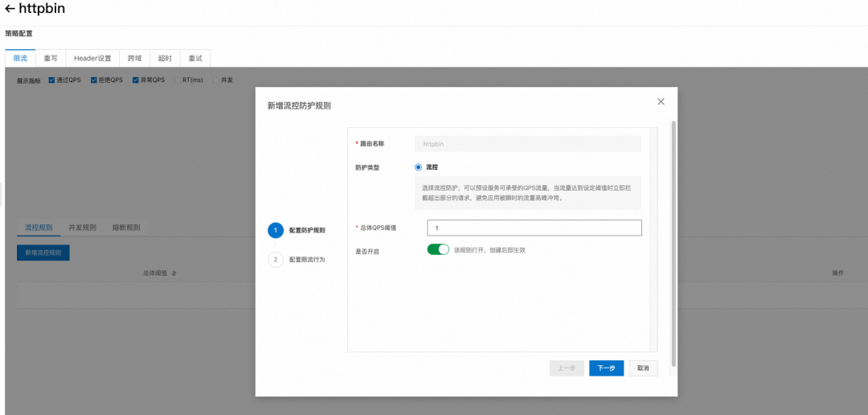Click the 取消 button

[643, 368]
